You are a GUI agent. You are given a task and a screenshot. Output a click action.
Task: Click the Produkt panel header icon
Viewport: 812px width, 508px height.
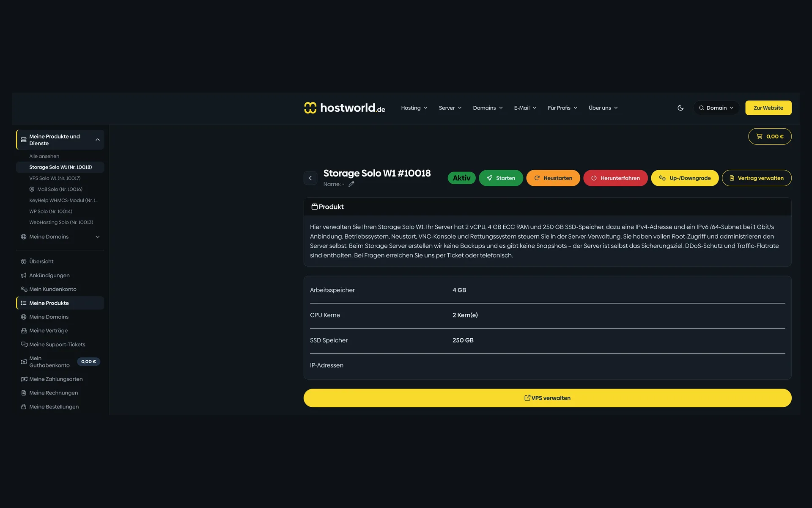pos(314,207)
